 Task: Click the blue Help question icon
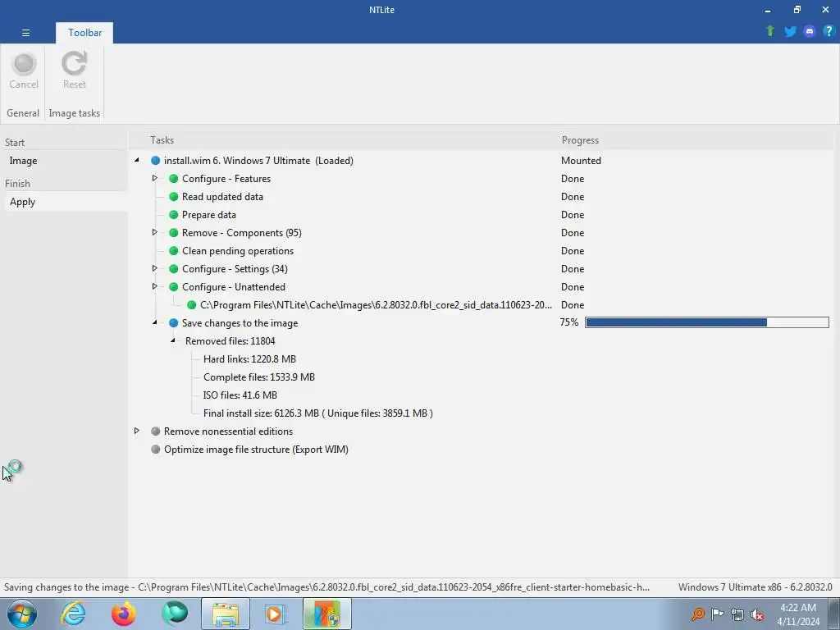coord(829,31)
